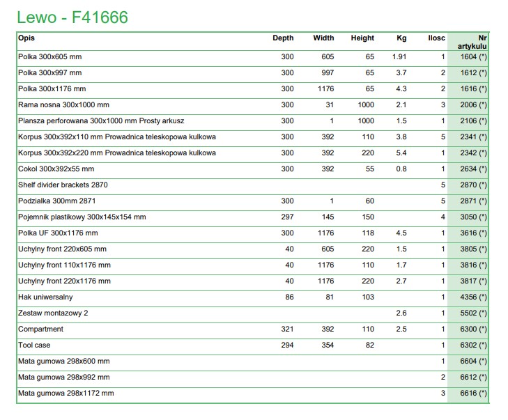Screen dimensions: 508x420
Task: Click article number '1612 (*)'
Action: [x=474, y=73]
